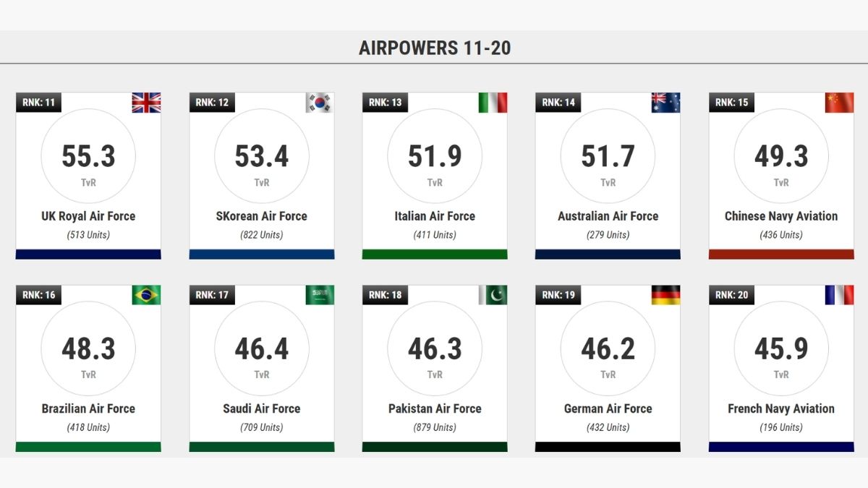
Task: Click the AIRPOWERS 11-20 heading
Action: [435, 48]
